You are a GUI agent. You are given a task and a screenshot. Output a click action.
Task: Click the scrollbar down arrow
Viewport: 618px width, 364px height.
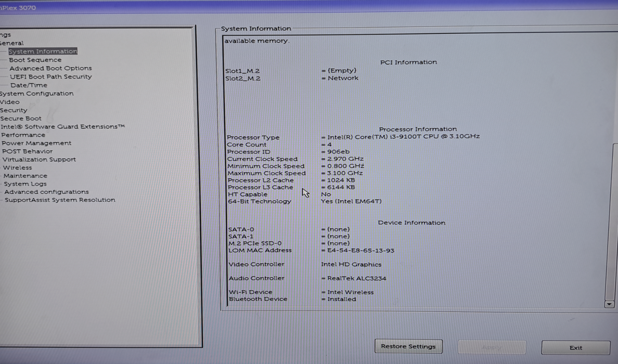tap(609, 304)
